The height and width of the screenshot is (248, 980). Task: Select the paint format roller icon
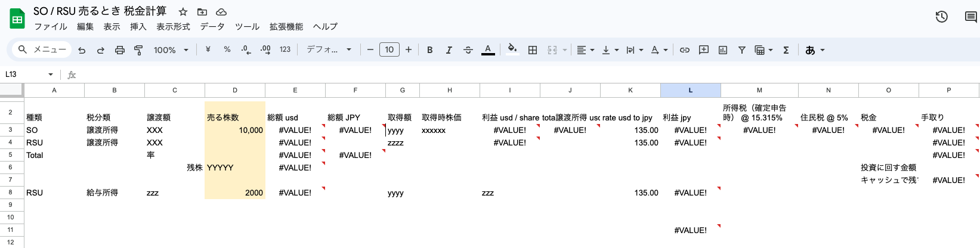pos(138,50)
